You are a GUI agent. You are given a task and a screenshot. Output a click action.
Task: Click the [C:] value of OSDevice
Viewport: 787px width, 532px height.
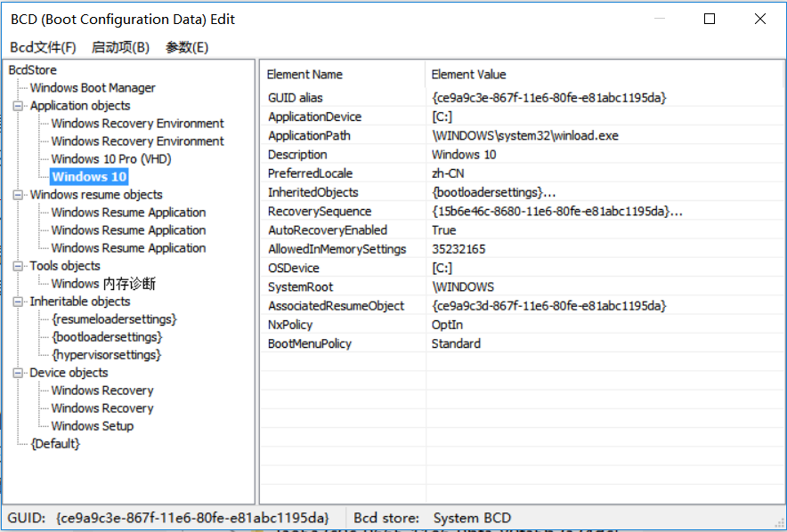[442, 269]
